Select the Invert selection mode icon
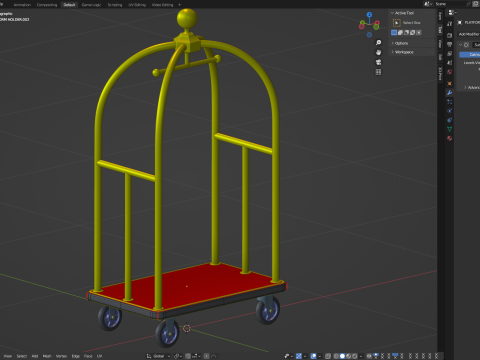The width and height of the screenshot is (480, 360). coord(413,32)
